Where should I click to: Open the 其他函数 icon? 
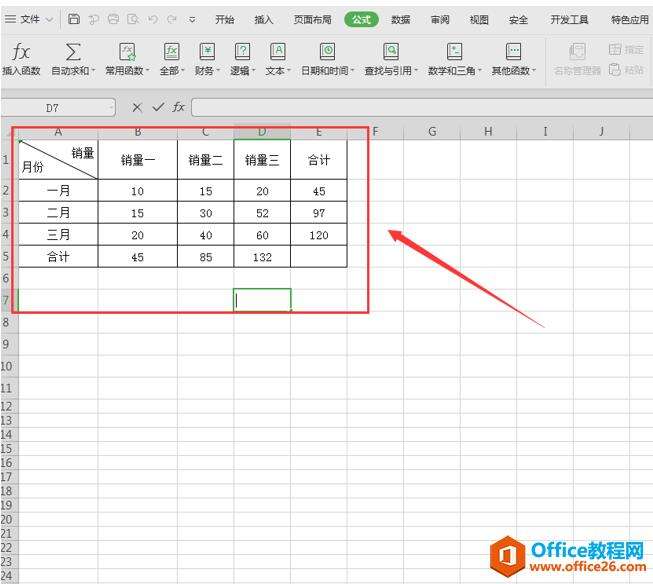[x=513, y=52]
